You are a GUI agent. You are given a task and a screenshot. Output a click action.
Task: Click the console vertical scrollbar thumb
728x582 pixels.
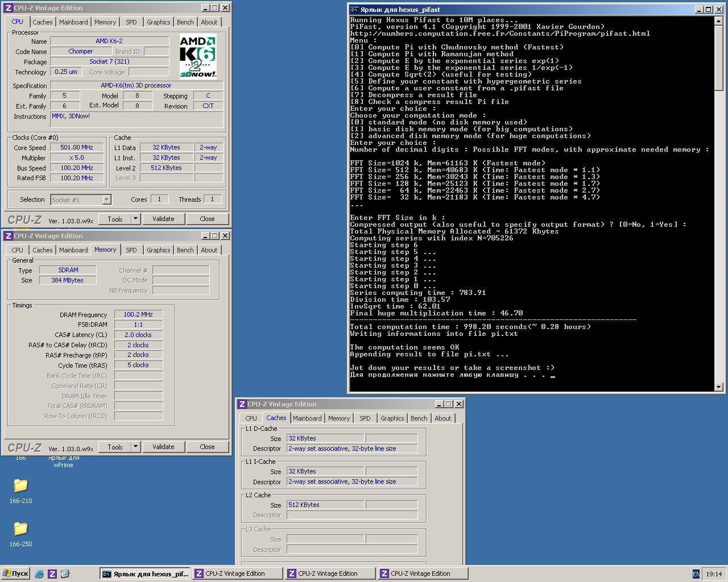click(719, 57)
